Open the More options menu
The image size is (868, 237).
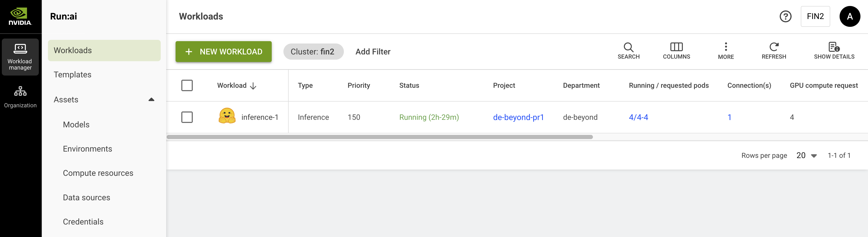726,51
